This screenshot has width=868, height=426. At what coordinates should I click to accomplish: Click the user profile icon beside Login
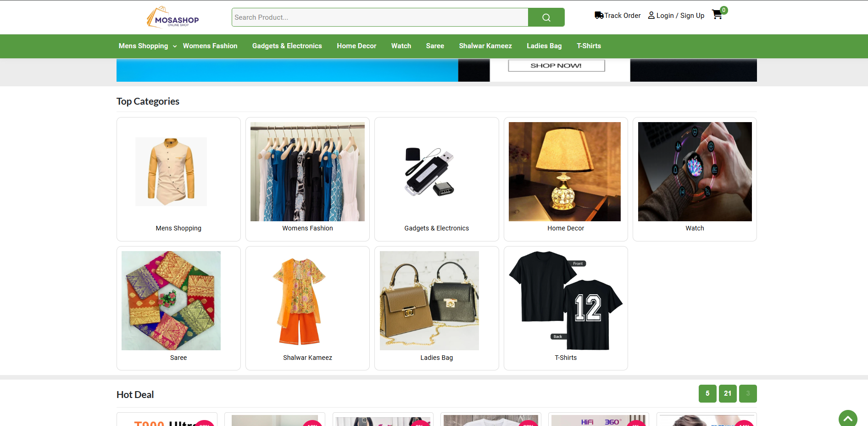[651, 16]
